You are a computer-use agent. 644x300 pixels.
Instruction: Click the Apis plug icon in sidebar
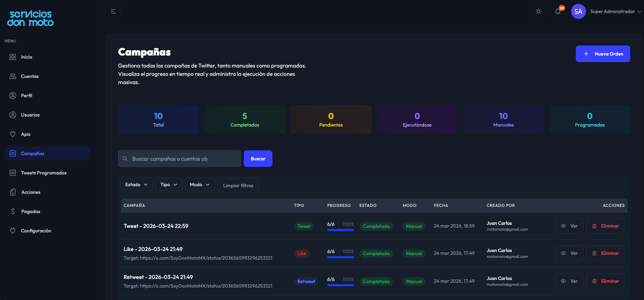13,134
